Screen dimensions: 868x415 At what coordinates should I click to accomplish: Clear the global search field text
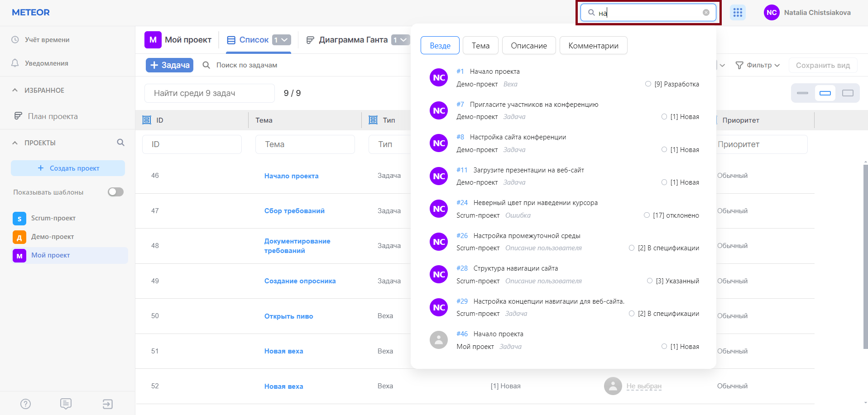tap(706, 13)
